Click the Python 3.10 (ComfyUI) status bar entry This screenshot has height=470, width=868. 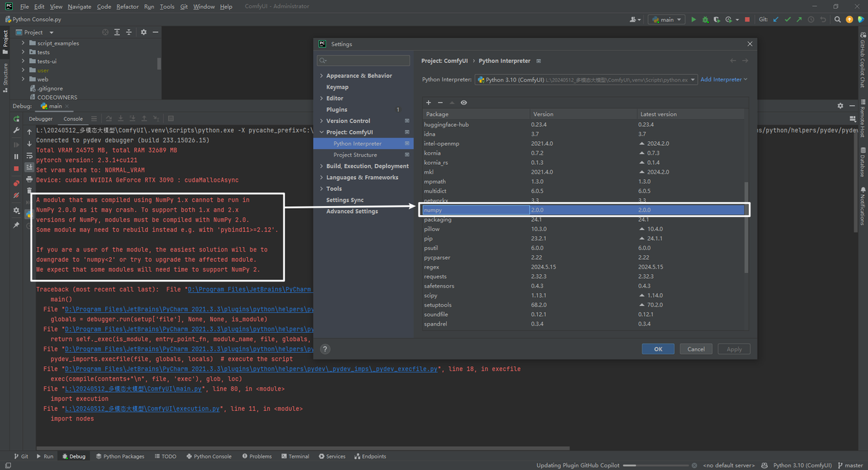point(802,465)
